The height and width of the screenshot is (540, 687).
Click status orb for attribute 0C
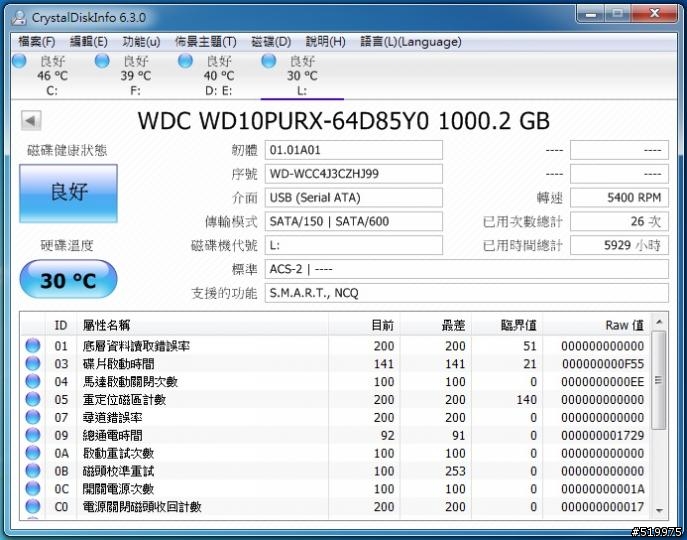coord(33,489)
